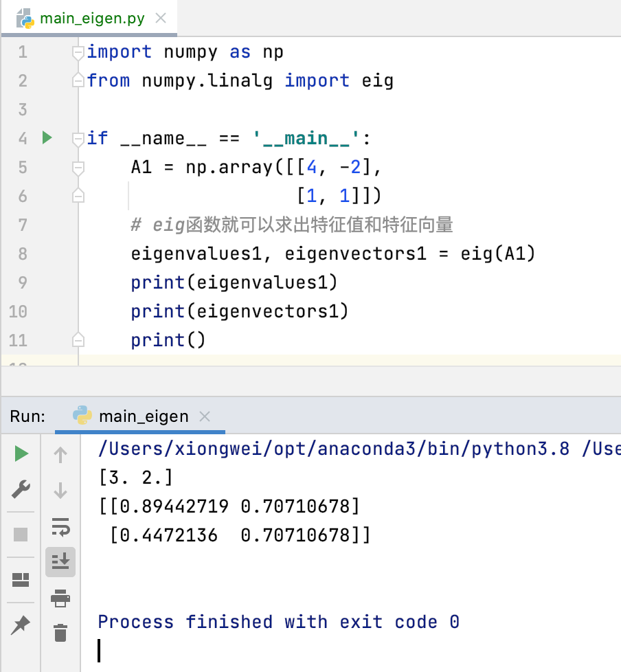This screenshot has height=672, width=621.
Task: Click line number 1 in the gutter
Action: 23,52
